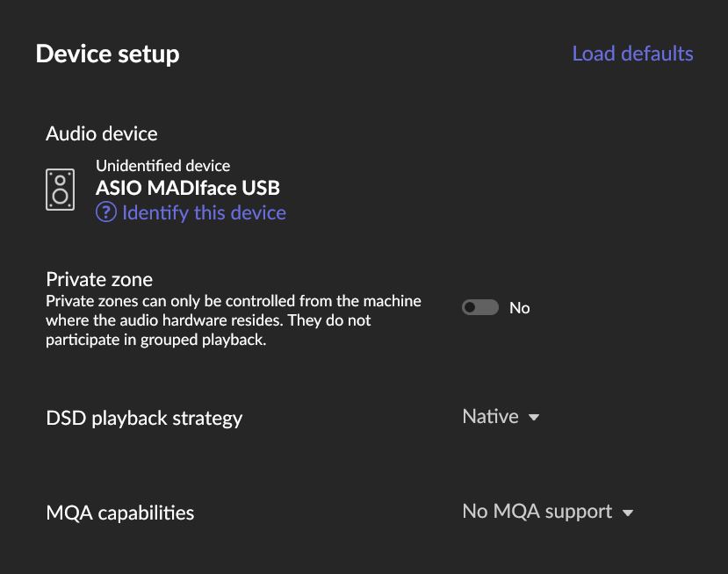Screen dimensions: 728x574
Task: Click the MQA capabilities label
Action: point(119,513)
